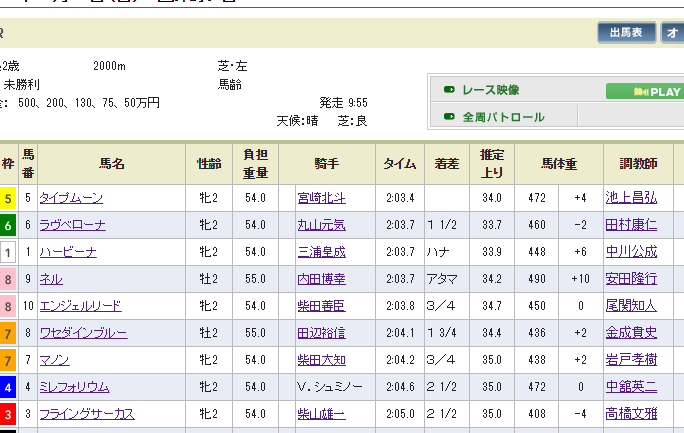Image resolution: width=684 pixels, height=433 pixels.
Task: Click the 着差 column header
Action: pyautogui.click(x=447, y=164)
